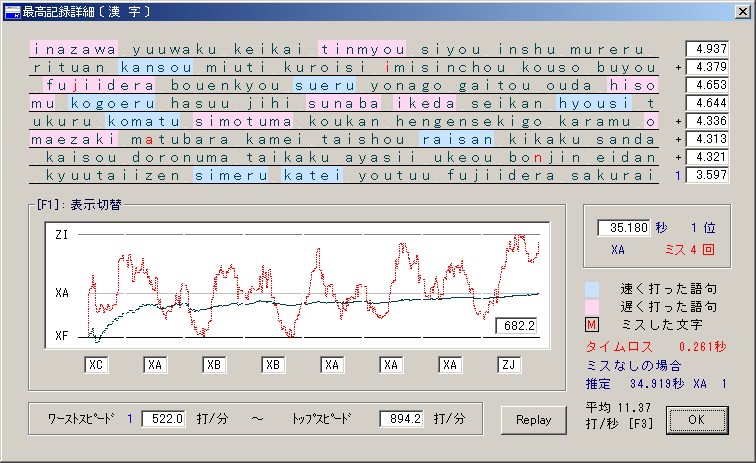The image size is (756, 463).
Task: Click the speed graph area
Action: [297, 286]
